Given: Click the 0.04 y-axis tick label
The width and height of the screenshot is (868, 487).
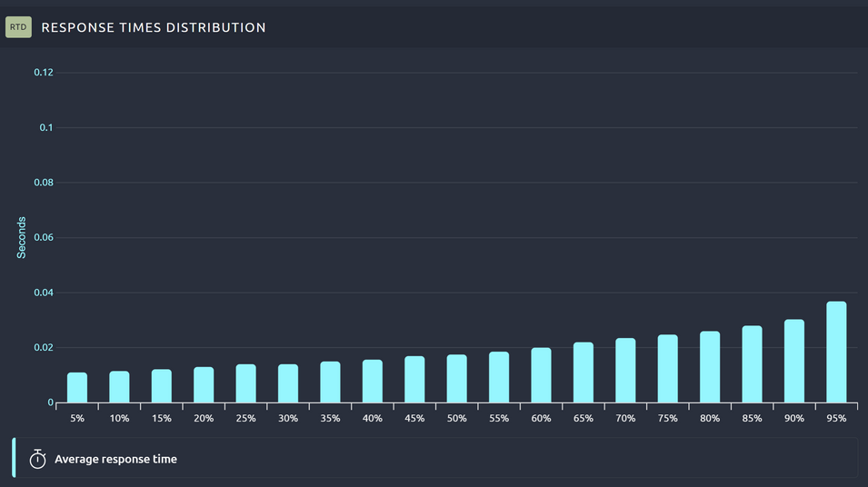Looking at the screenshot, I should click(x=44, y=293).
